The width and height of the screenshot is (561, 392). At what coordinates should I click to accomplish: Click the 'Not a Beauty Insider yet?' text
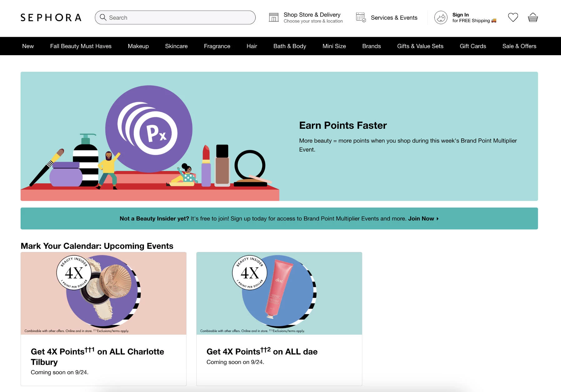click(154, 219)
